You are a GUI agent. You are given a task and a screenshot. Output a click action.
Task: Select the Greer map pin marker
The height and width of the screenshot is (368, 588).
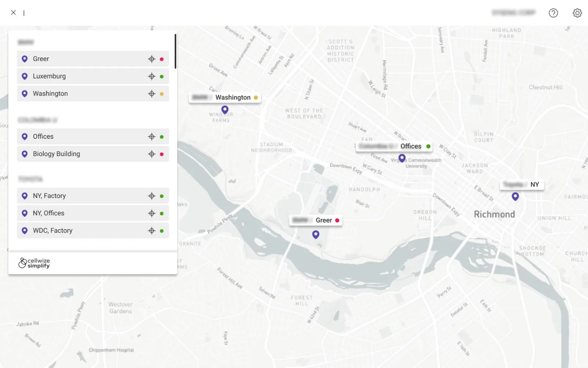316,234
